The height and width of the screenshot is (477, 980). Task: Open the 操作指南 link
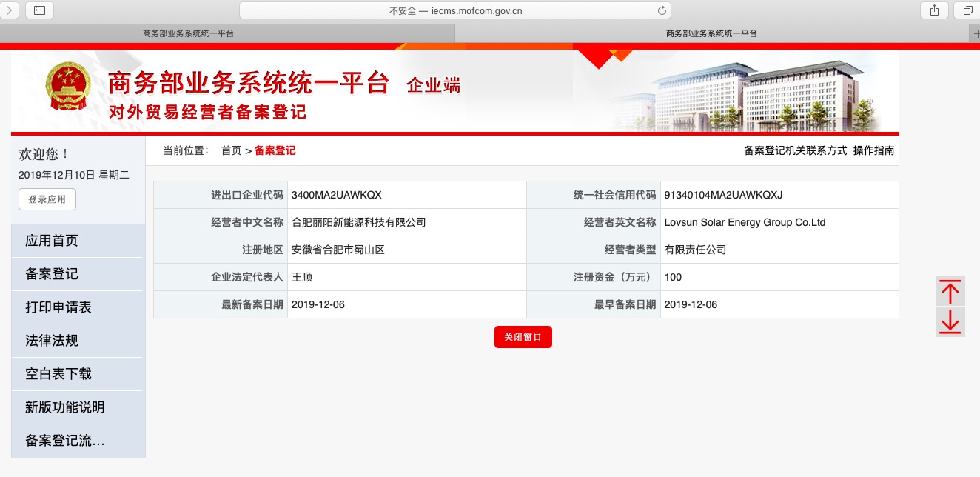click(x=873, y=150)
